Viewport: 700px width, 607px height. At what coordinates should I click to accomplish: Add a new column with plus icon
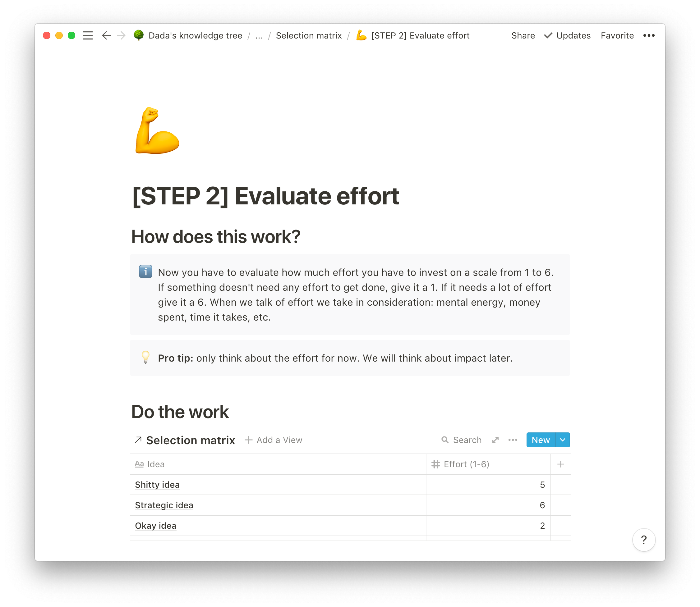click(560, 464)
